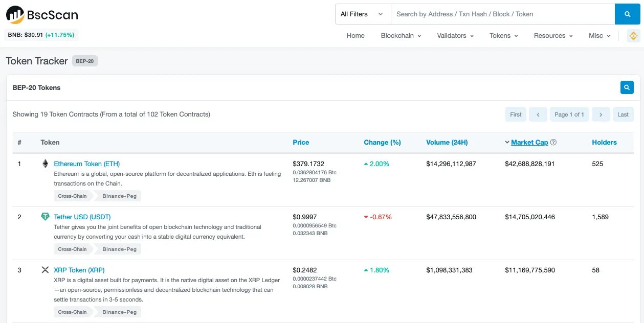Click the XRP token icon
Viewport: 644px width, 323px height.
click(45, 270)
